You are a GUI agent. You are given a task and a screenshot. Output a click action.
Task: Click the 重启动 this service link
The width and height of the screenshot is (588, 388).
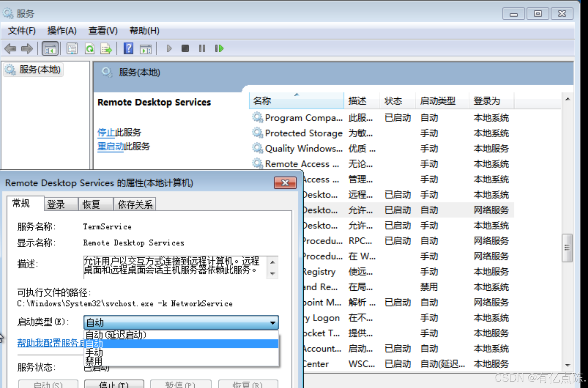click(x=110, y=146)
